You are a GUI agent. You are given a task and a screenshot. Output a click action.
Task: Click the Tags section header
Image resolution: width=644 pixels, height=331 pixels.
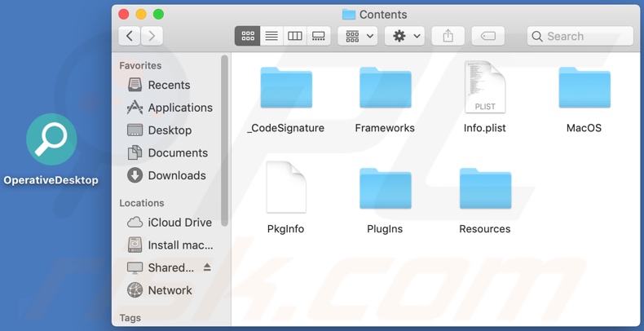(x=130, y=318)
